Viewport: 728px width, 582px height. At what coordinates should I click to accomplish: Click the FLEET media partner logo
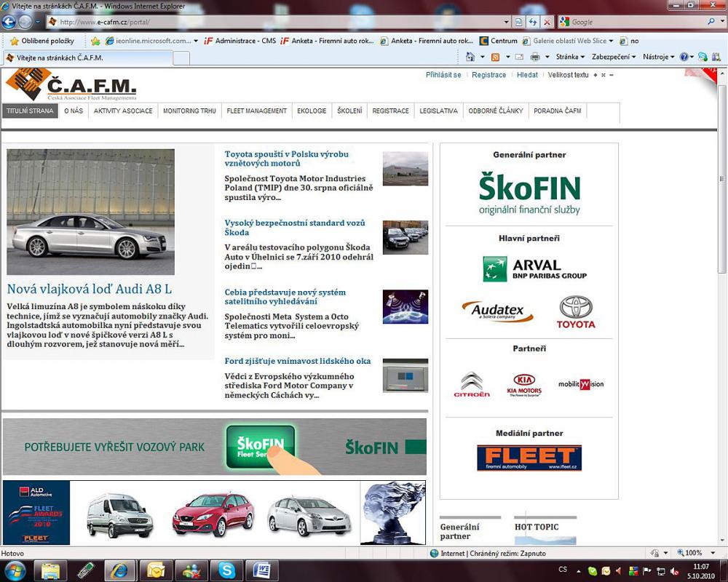pyautogui.click(x=529, y=458)
